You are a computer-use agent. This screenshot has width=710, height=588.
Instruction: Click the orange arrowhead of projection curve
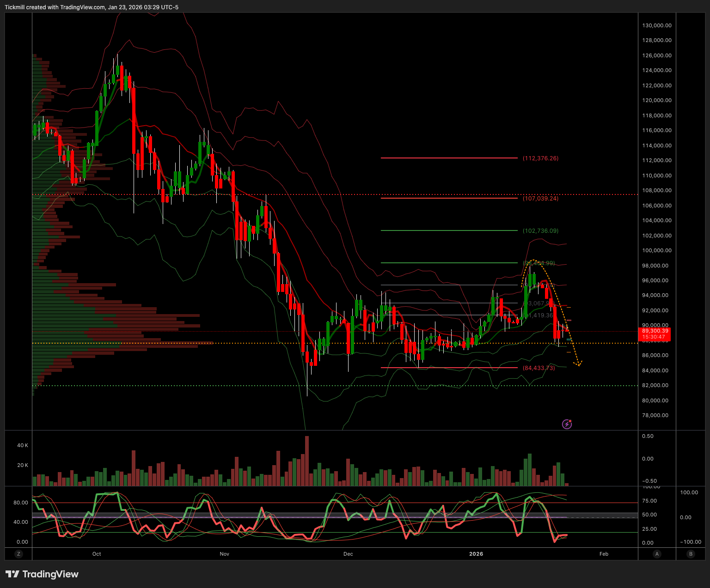click(x=578, y=364)
